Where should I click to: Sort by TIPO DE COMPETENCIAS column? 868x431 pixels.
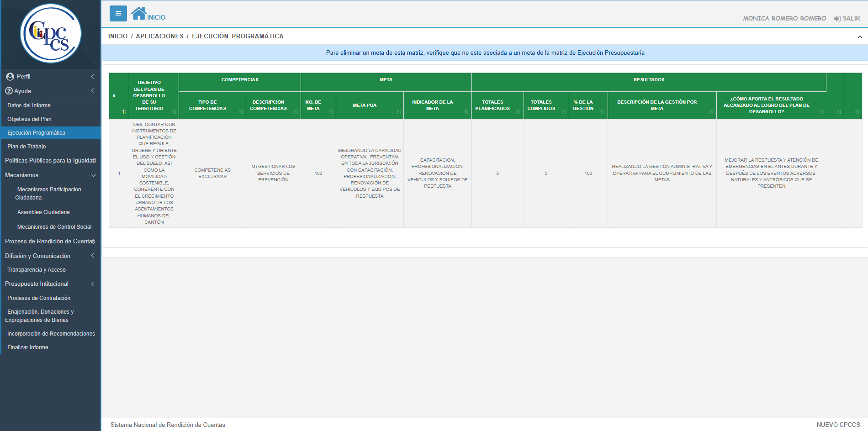241,112
